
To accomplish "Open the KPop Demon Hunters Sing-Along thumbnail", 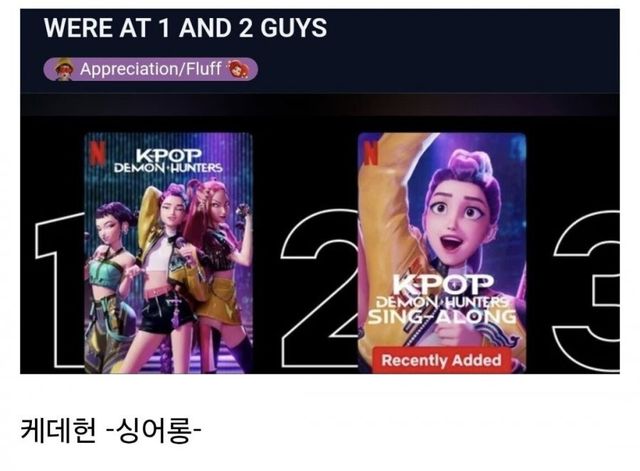I will point(442,253).
